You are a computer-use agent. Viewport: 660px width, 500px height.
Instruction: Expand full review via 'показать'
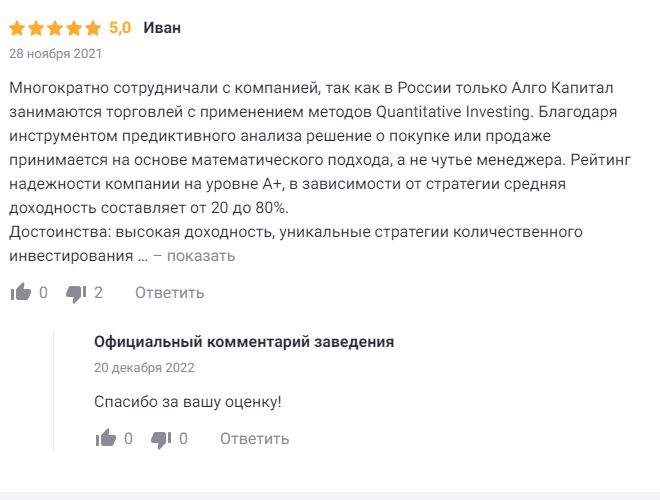[200, 256]
